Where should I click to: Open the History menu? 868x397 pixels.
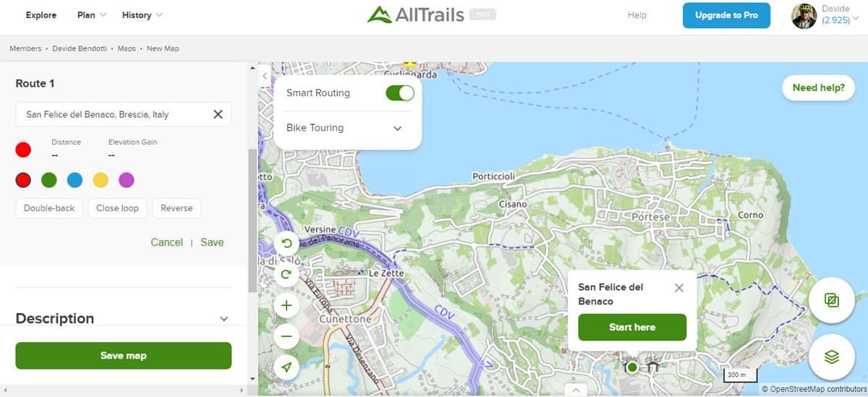click(x=142, y=15)
